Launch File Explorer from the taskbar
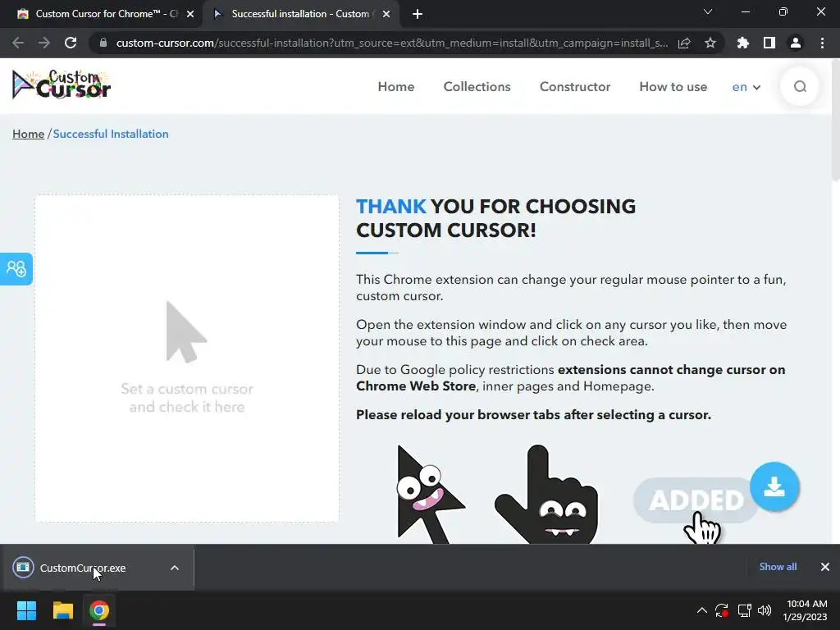The width and height of the screenshot is (840, 630). coord(62,610)
